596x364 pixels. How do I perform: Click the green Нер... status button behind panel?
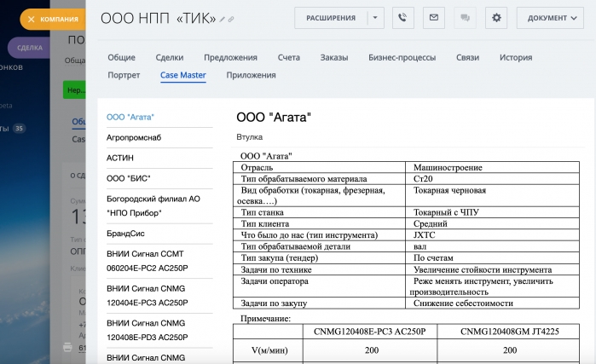pos(74,90)
